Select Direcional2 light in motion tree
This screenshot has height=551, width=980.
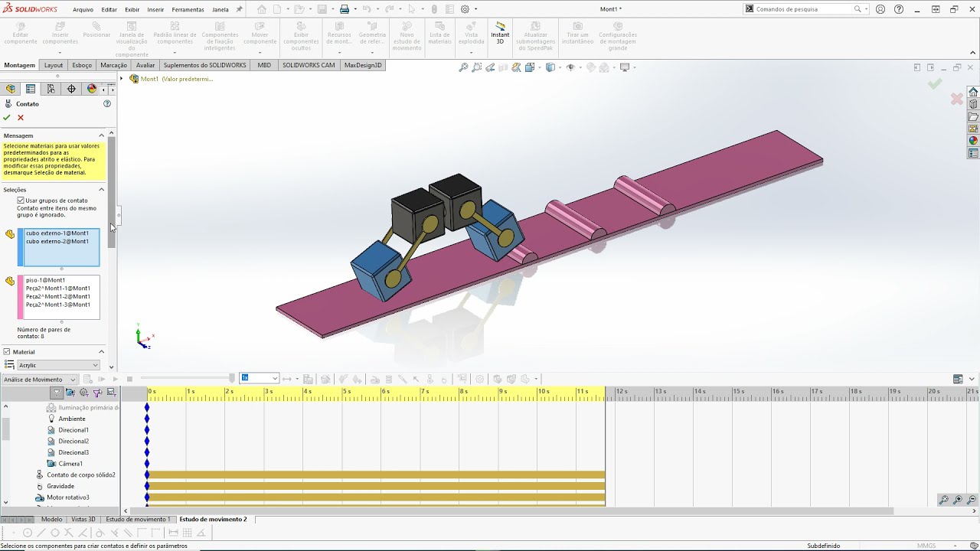(x=73, y=442)
